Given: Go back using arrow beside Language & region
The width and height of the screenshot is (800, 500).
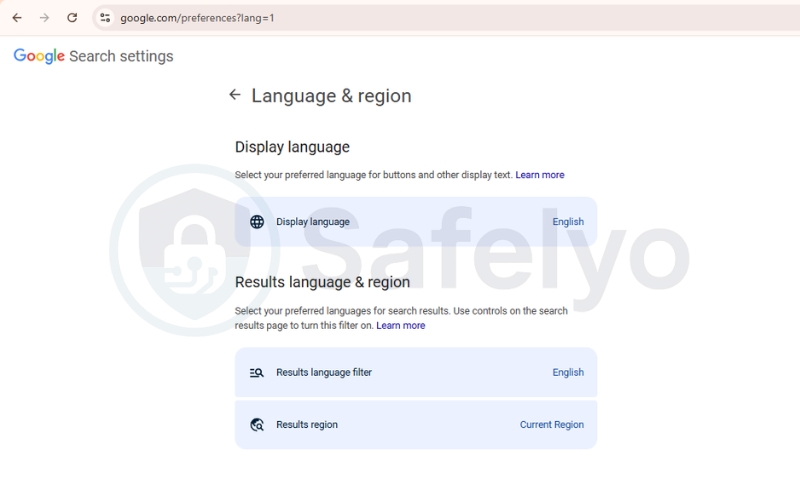Looking at the screenshot, I should [235, 94].
